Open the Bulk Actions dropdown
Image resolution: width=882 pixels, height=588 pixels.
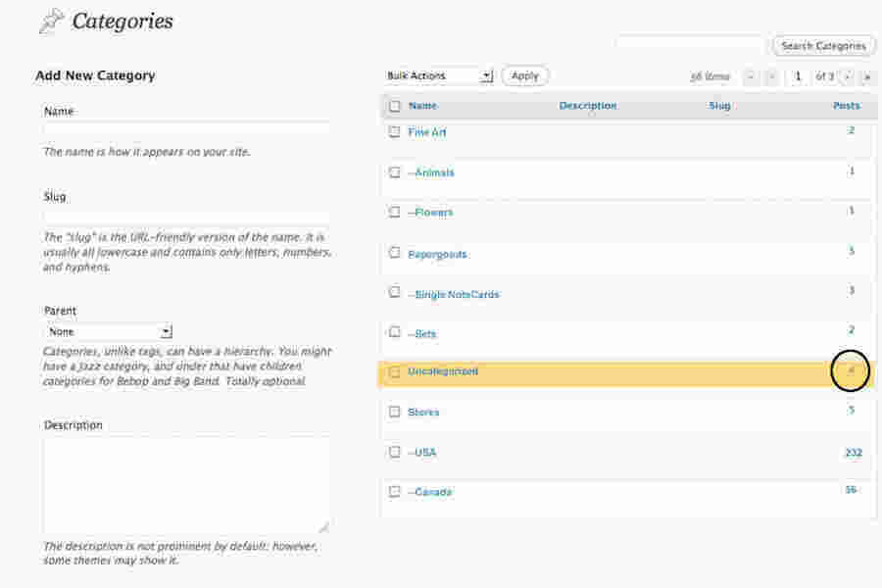point(439,76)
